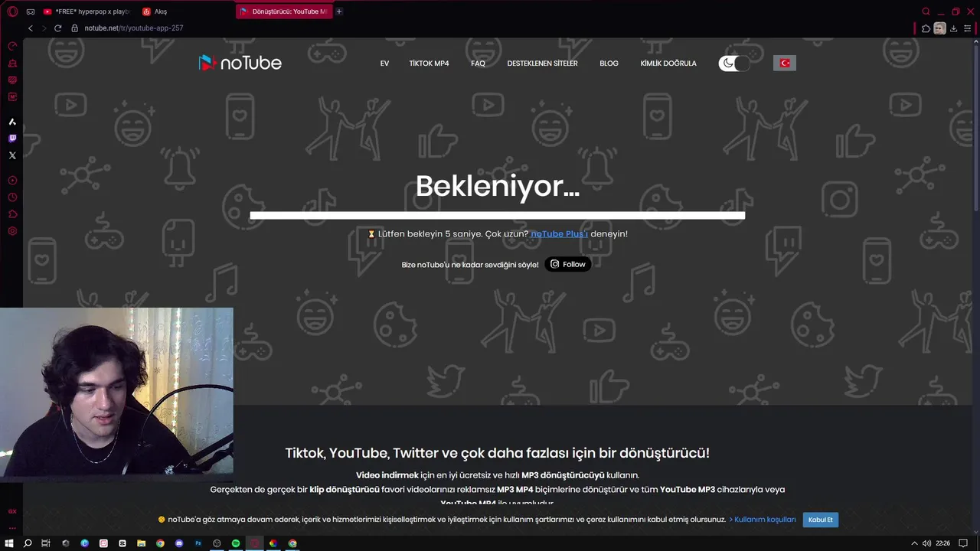Viewport: 980px width, 551px height.
Task: Click the notube.net address bar URL
Action: (x=134, y=28)
